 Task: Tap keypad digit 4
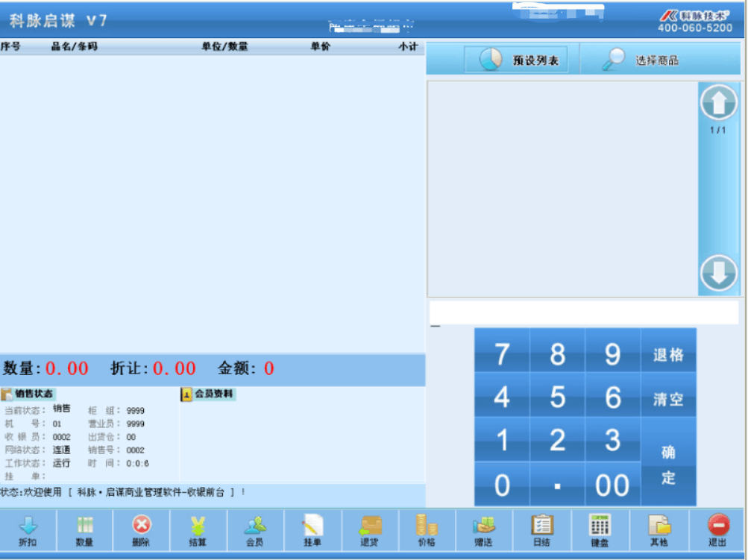point(502,394)
